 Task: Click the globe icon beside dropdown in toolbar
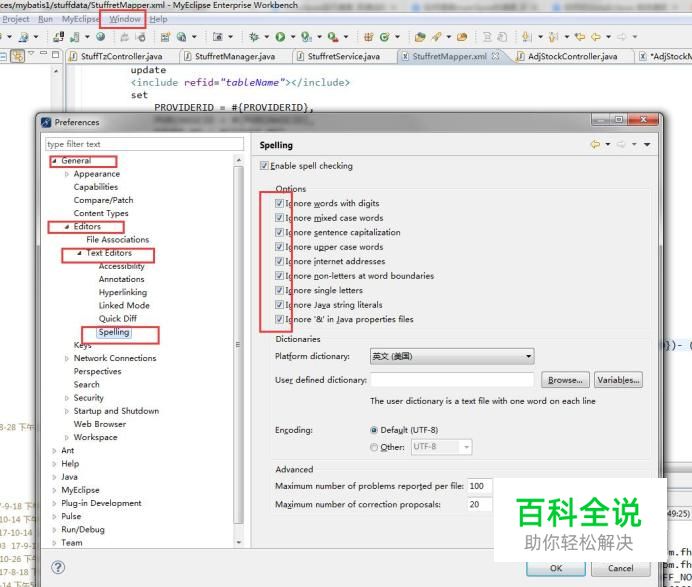point(181,37)
